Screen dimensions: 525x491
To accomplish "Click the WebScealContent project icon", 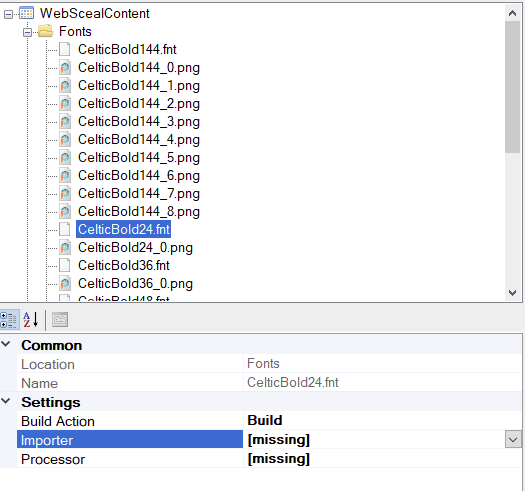I will point(26,13).
